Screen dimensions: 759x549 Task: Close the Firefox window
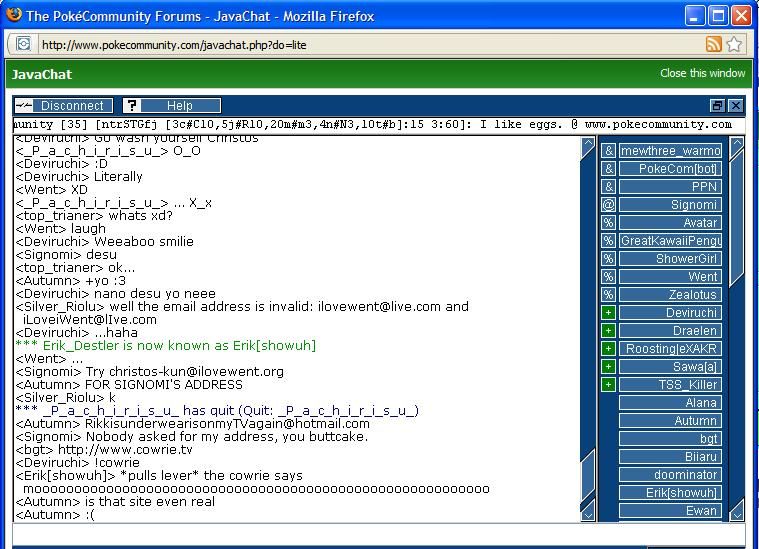742,15
